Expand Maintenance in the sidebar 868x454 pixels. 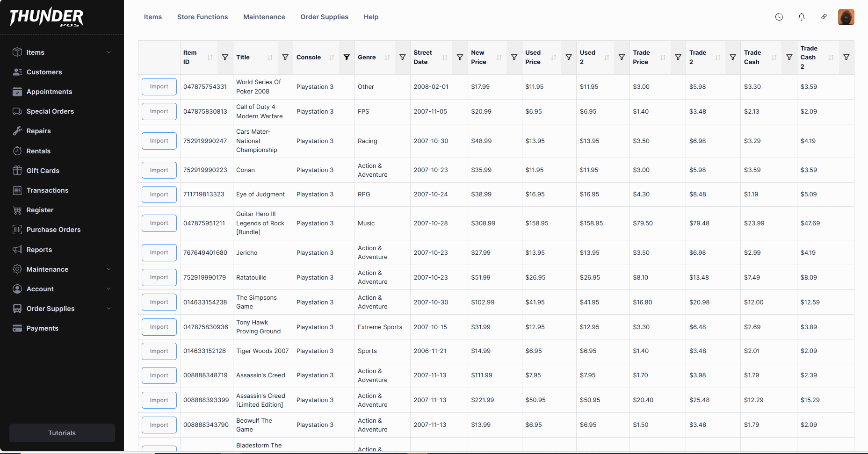108,269
